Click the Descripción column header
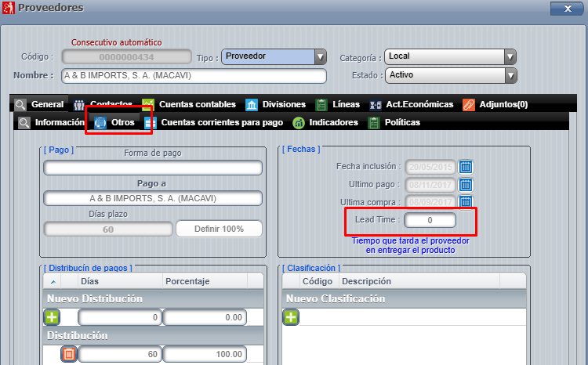The width and height of the screenshot is (588, 365). (x=419, y=281)
